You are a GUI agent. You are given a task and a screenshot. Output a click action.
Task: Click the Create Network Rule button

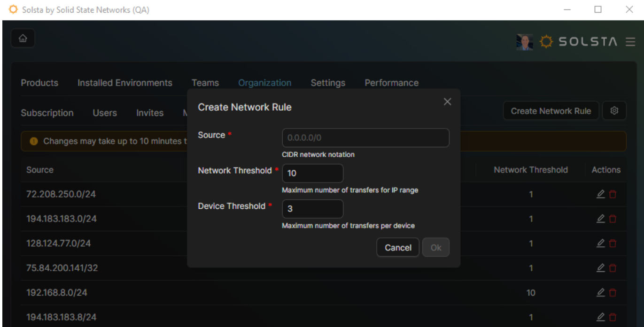[x=551, y=111]
